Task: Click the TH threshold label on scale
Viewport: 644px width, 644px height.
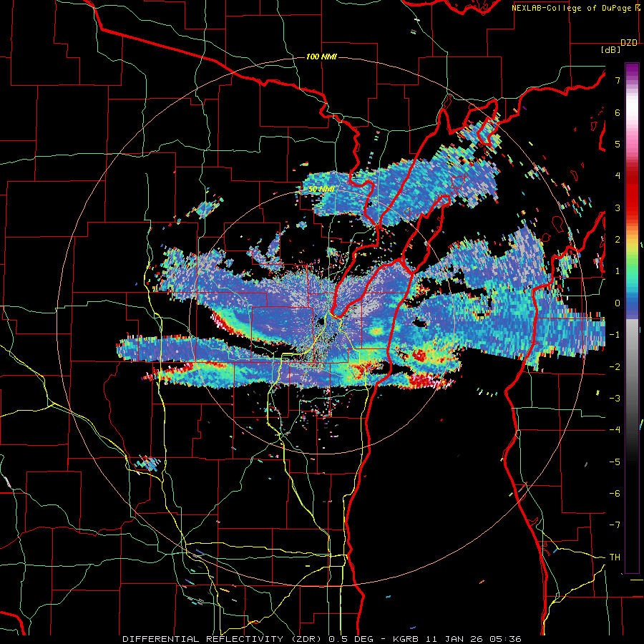Action: pos(615,557)
